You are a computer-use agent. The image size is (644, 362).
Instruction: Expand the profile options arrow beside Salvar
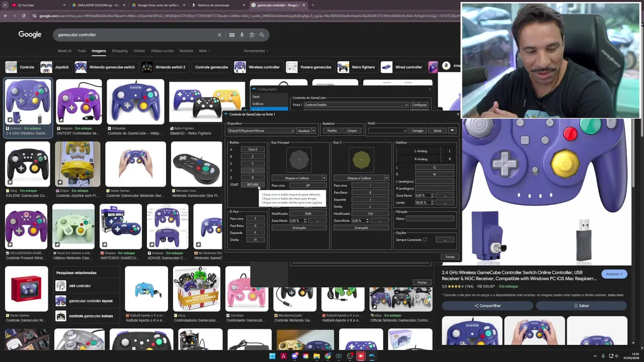(x=452, y=131)
